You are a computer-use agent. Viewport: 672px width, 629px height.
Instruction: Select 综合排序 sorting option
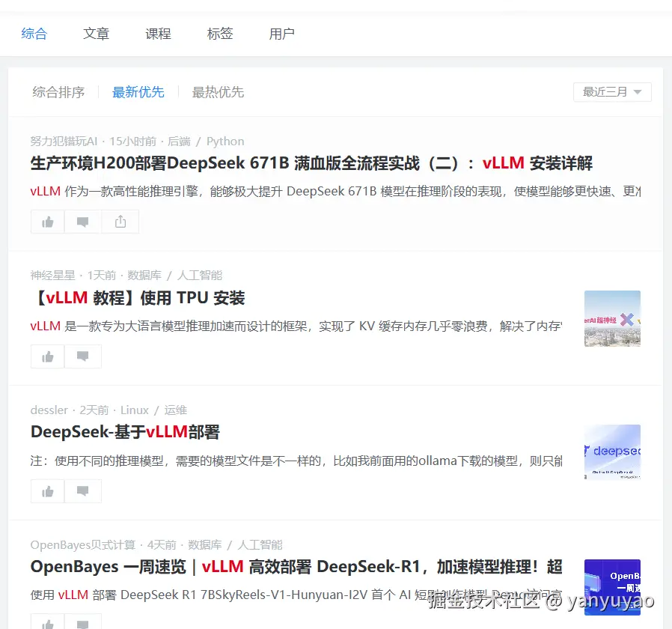coord(58,92)
